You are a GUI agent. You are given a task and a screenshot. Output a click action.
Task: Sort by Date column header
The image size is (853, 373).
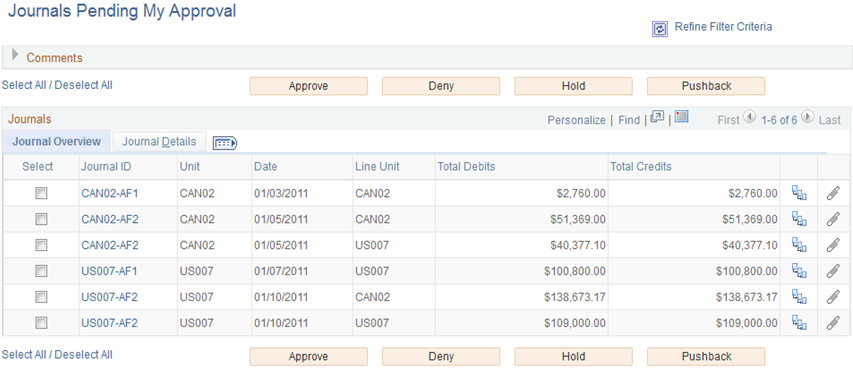(265, 167)
